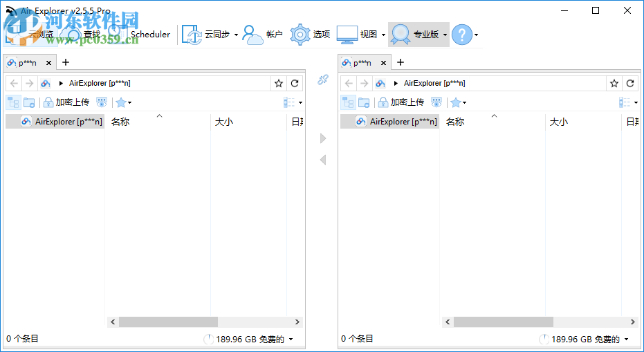Open left pane 189.96 GB 免费的 dropdown
Viewport: 644px width, 352px height.
(291, 340)
